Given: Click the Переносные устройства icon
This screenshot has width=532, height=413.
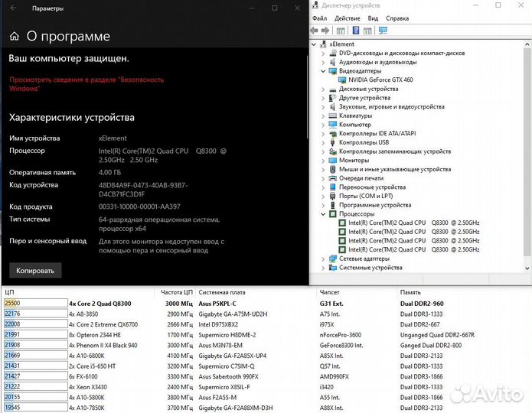Looking at the screenshot, I should 333,187.
